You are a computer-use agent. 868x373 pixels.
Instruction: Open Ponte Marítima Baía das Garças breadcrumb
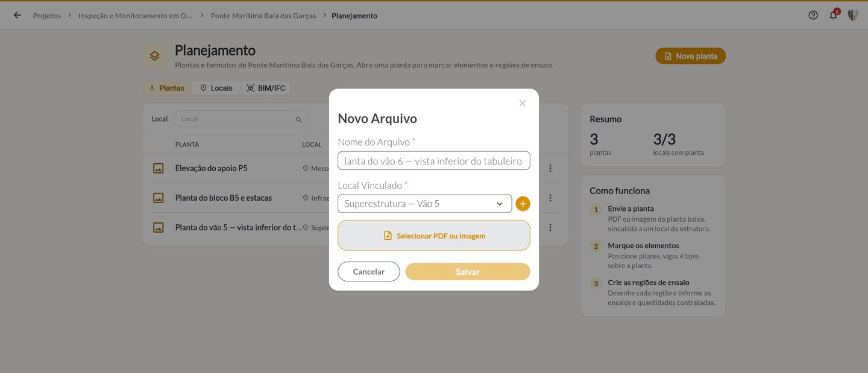tap(263, 16)
